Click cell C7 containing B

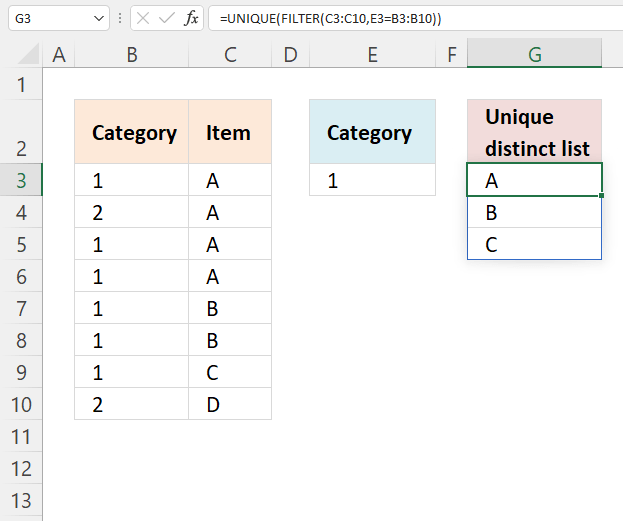click(x=230, y=308)
